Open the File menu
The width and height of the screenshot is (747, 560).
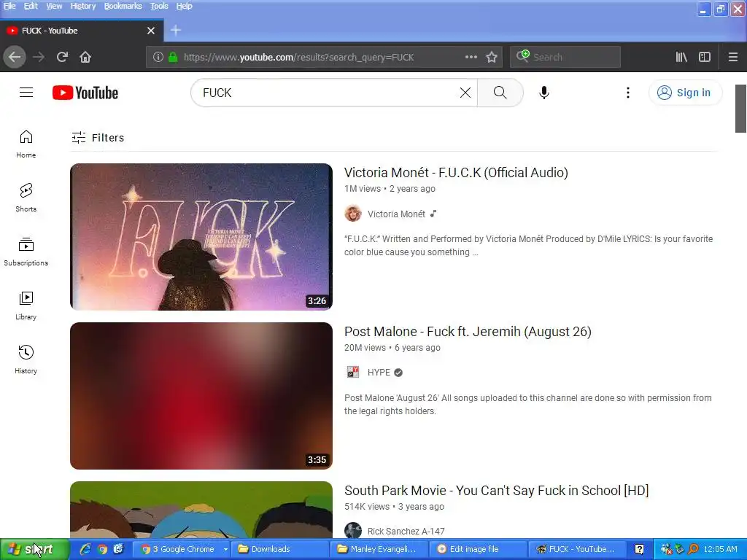[x=9, y=6]
